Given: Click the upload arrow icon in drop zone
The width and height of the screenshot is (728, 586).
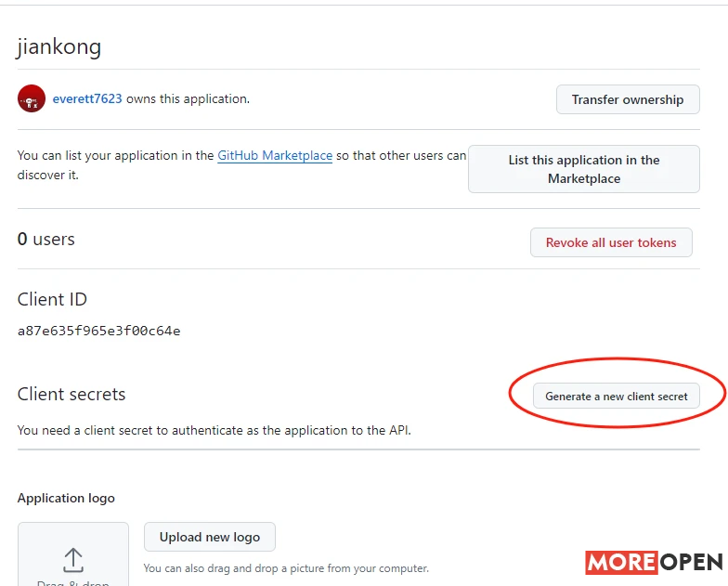Looking at the screenshot, I should (x=73, y=560).
